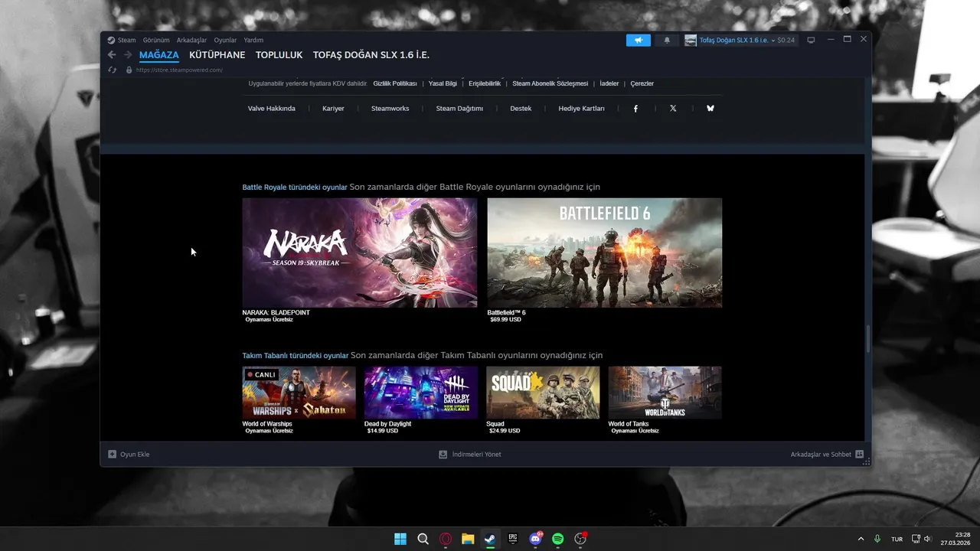Screen dimensions: 980x551
Task: Open the Yasal Bilgi link
Action: (443, 83)
